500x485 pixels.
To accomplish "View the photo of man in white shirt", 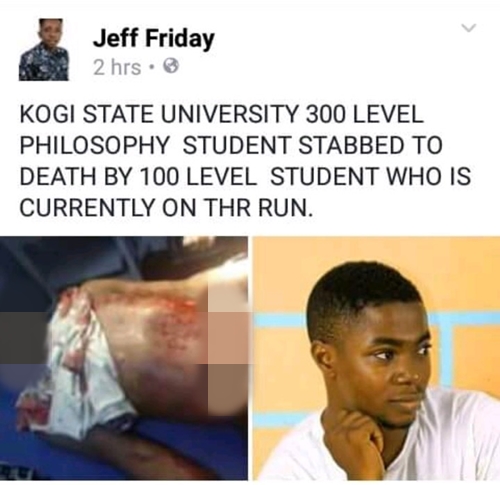I will click(x=377, y=358).
